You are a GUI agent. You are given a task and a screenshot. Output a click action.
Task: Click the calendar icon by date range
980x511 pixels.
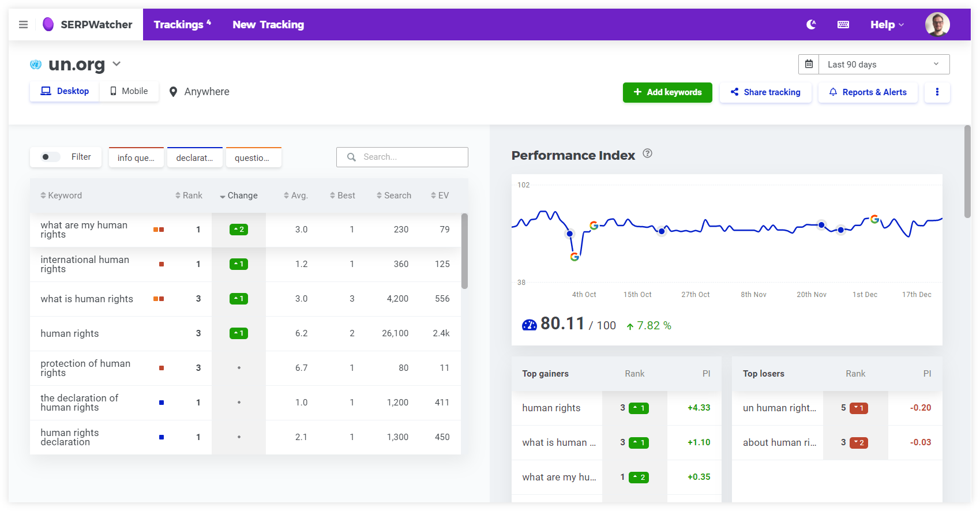[809, 65]
